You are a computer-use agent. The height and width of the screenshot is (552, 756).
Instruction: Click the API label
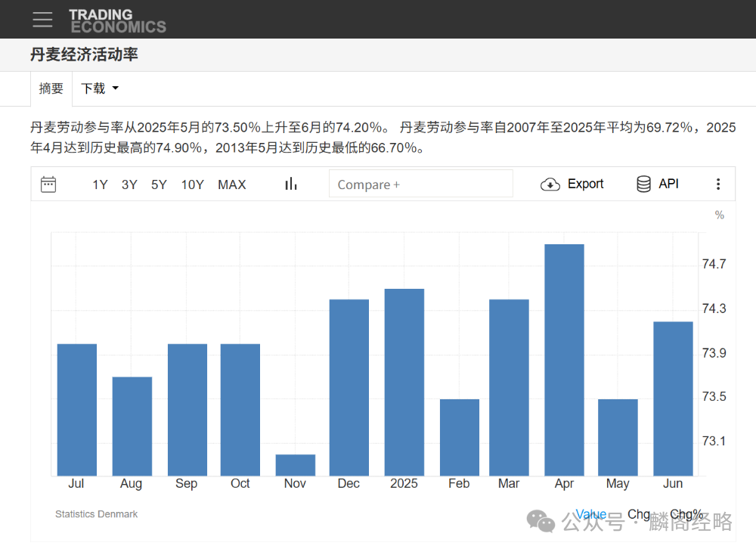[x=668, y=184]
